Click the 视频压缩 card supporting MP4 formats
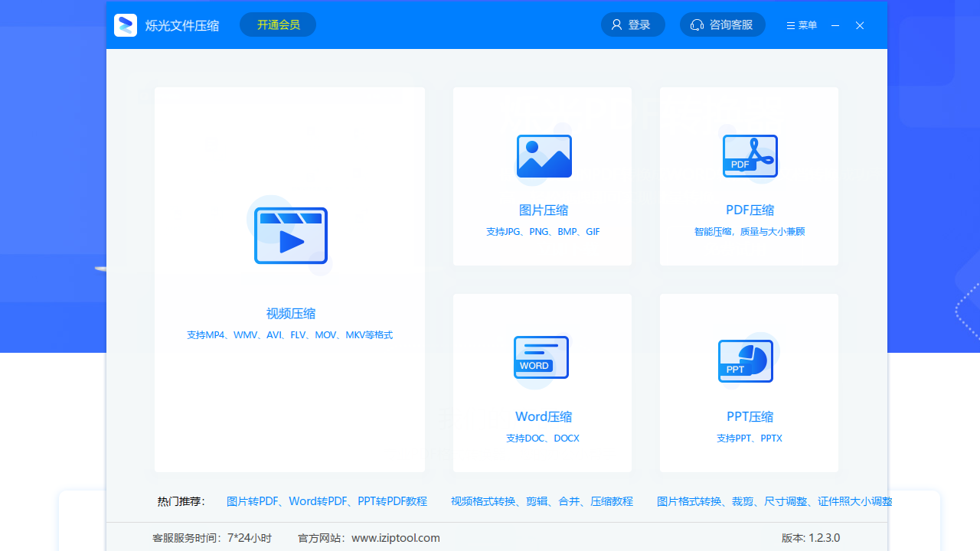Viewport: 980px width, 551px height. tap(290, 279)
